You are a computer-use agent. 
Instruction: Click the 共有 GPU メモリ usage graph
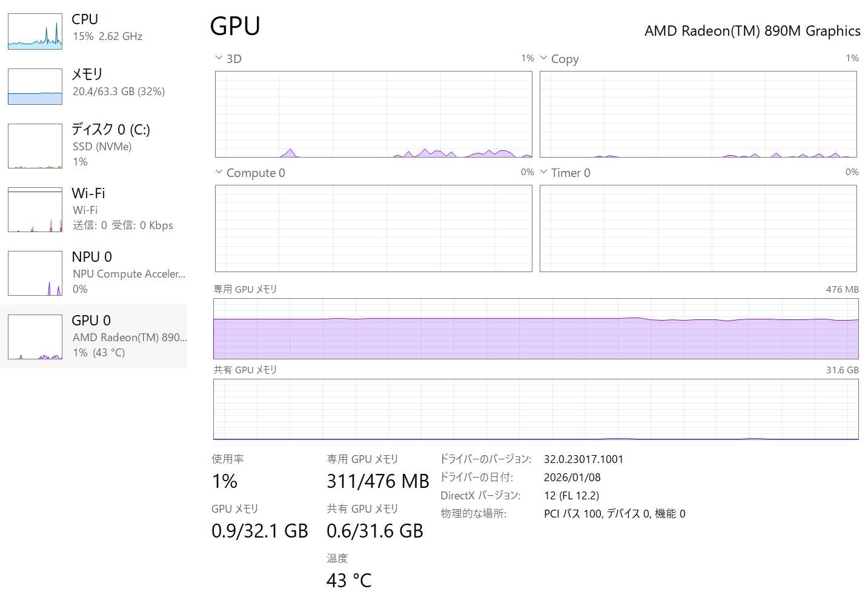pos(535,409)
